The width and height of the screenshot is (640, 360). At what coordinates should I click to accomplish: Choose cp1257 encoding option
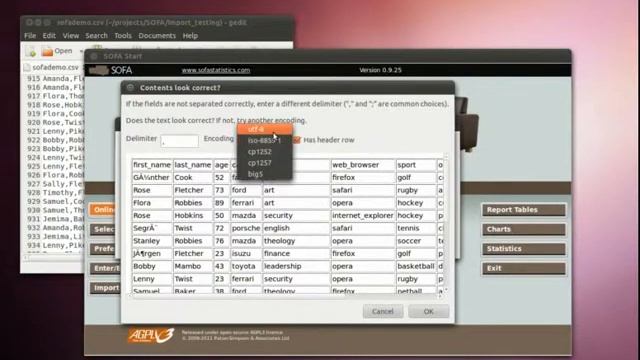(x=264, y=162)
